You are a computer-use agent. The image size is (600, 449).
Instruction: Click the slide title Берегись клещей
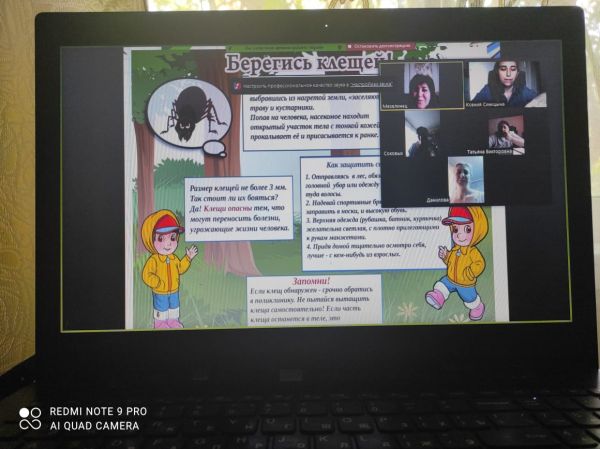[300, 62]
